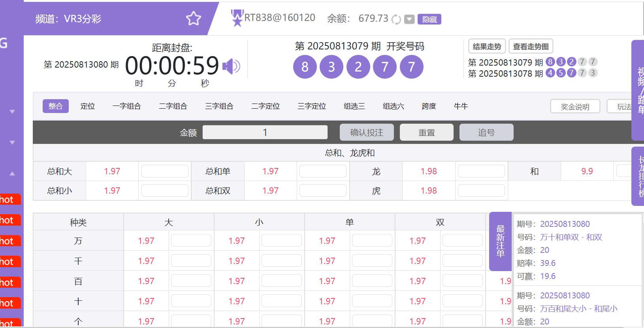Click the 追号 button
Screen dimensions: 644x328
pyautogui.click(x=486, y=132)
